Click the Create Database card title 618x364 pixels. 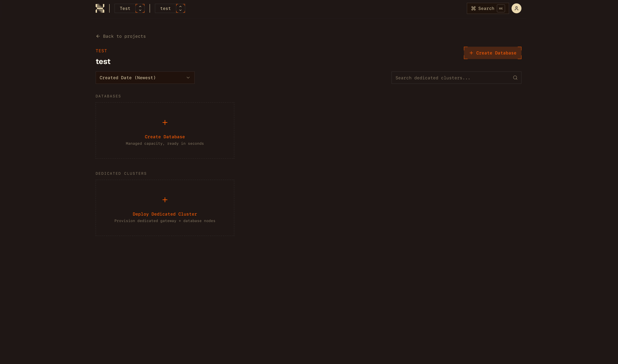click(x=165, y=137)
